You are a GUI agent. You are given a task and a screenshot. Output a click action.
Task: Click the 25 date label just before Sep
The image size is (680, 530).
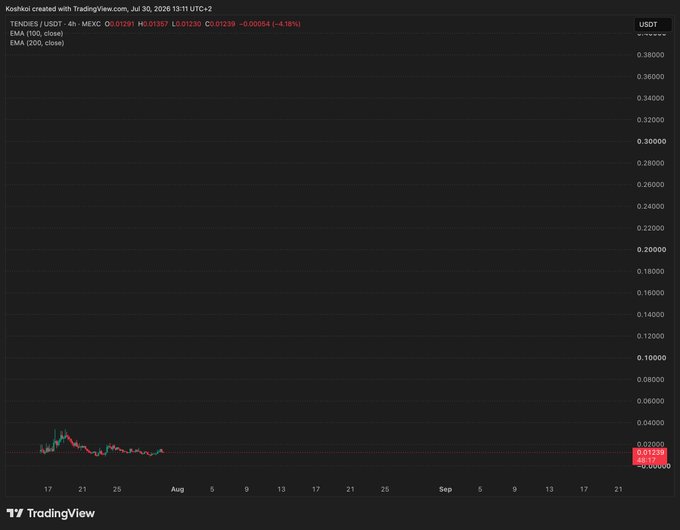coord(385,489)
